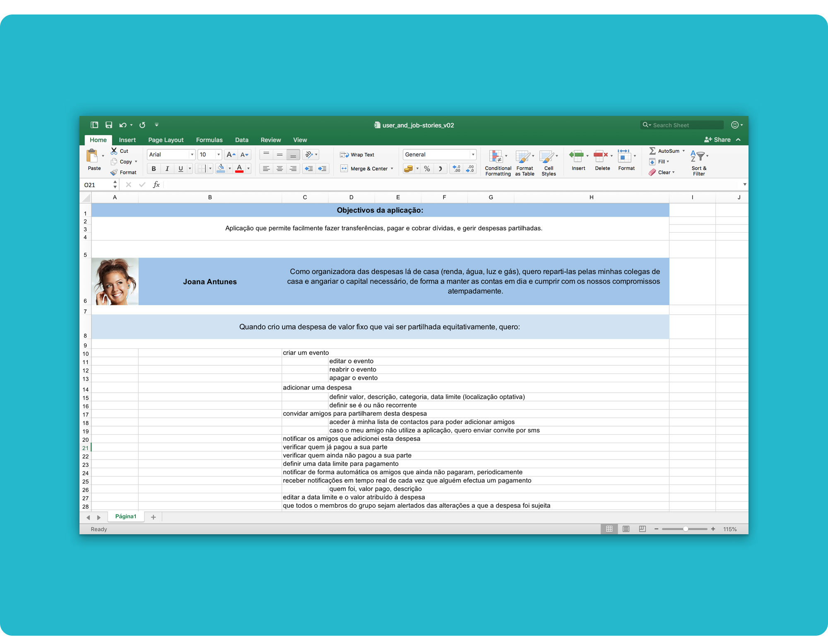Click the Share button

(717, 140)
